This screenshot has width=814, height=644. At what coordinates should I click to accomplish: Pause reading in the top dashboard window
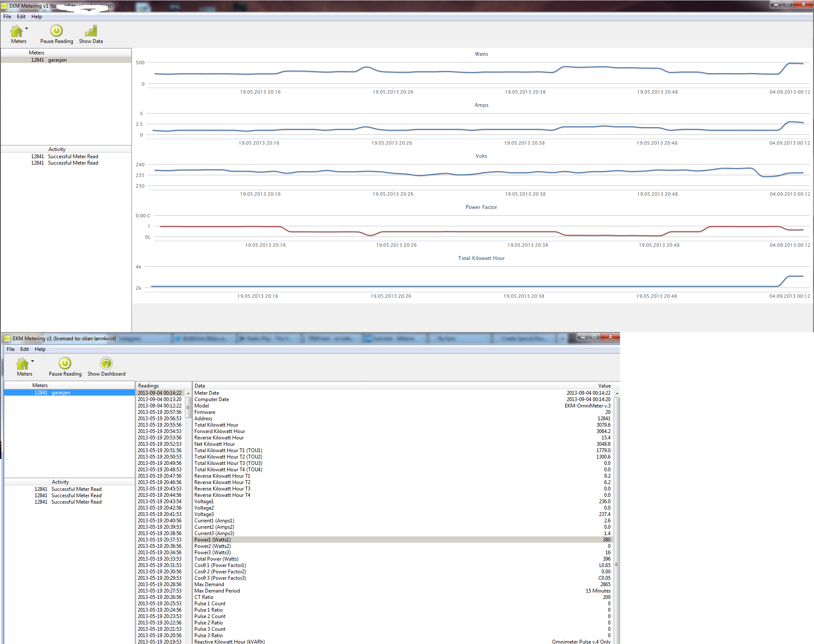57,31
